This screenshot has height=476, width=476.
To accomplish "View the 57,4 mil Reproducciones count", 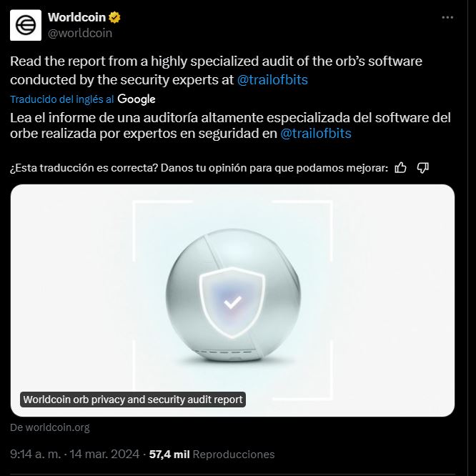I will pyautogui.click(x=212, y=454).
